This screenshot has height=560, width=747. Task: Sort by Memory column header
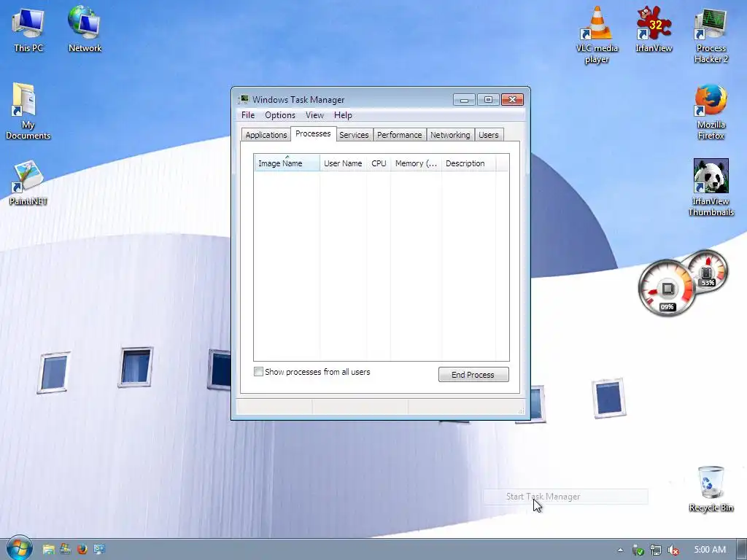416,163
